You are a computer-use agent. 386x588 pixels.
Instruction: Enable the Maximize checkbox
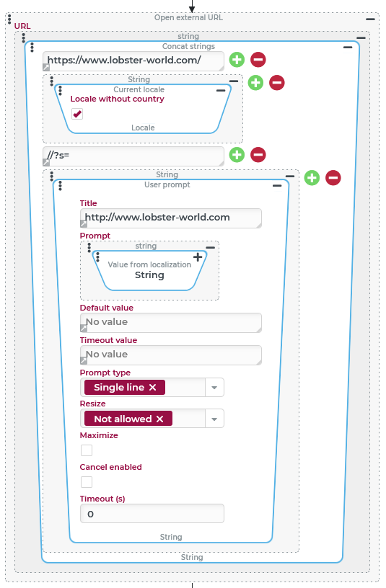click(x=87, y=450)
